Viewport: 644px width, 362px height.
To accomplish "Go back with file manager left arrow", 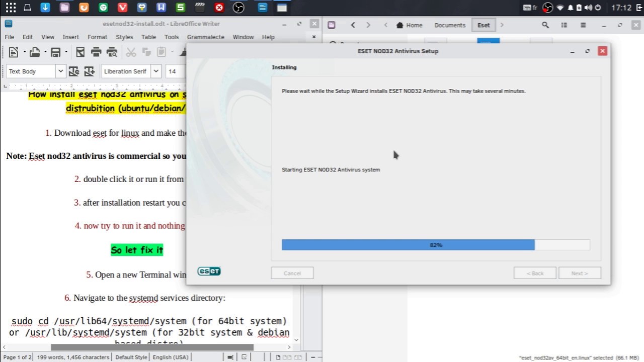I will [353, 25].
